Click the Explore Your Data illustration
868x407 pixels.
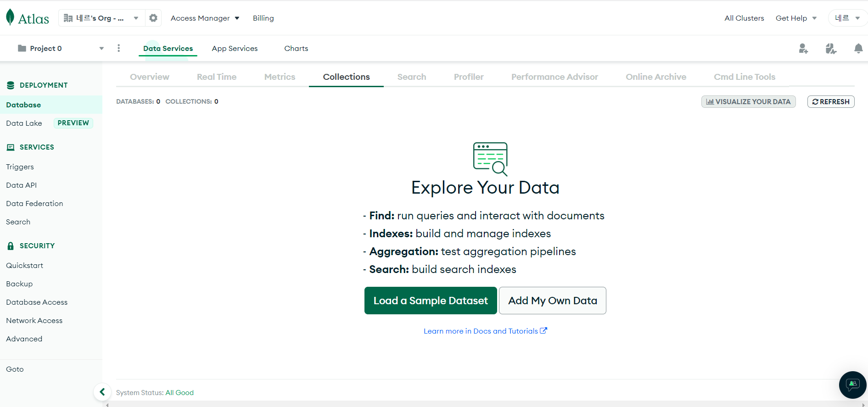tap(490, 159)
